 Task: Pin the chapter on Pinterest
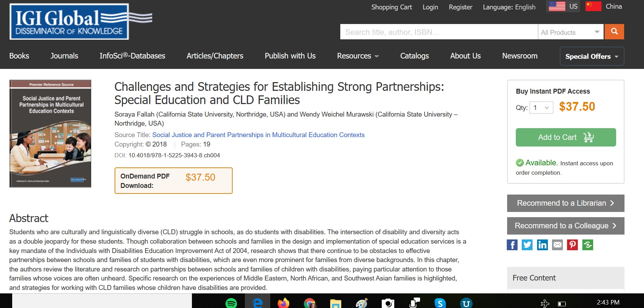coord(572,245)
